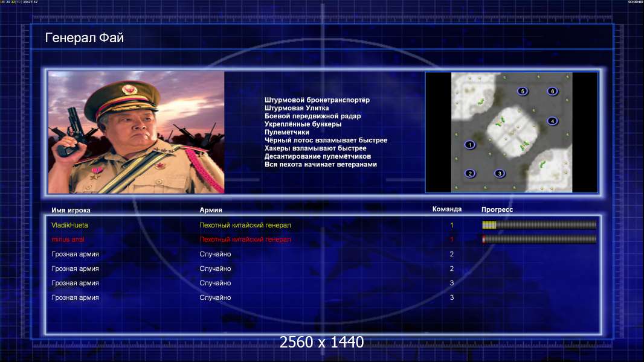Select "Вся пехота начинает ветеранами" bonus text
The width and height of the screenshot is (644, 362).
click(x=320, y=164)
